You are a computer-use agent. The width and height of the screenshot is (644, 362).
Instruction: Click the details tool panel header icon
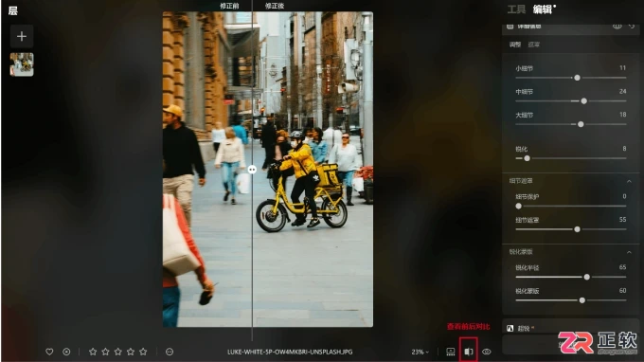[x=510, y=27]
